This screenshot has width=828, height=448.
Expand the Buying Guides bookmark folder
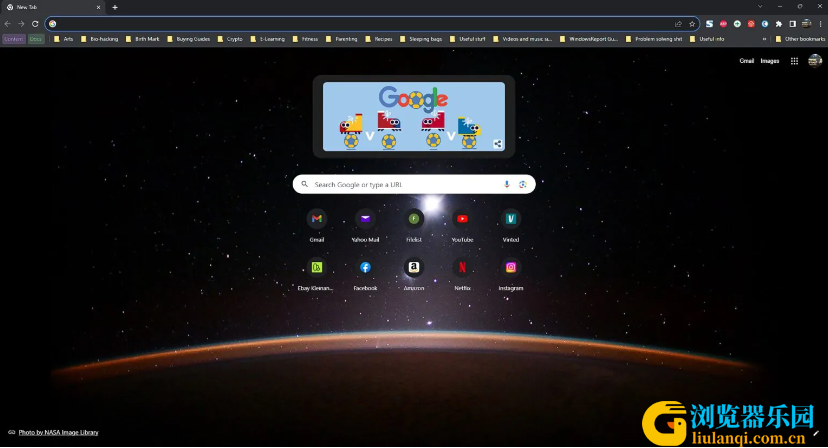point(188,39)
